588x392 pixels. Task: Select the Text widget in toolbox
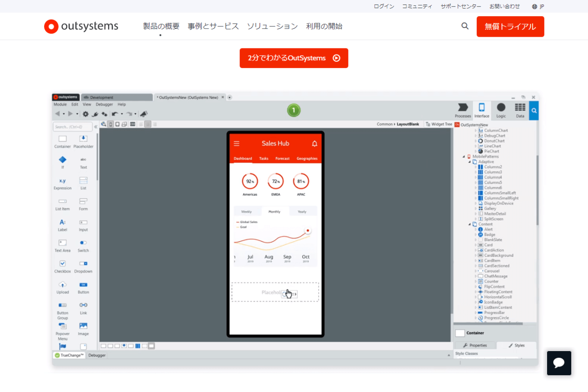tap(83, 163)
